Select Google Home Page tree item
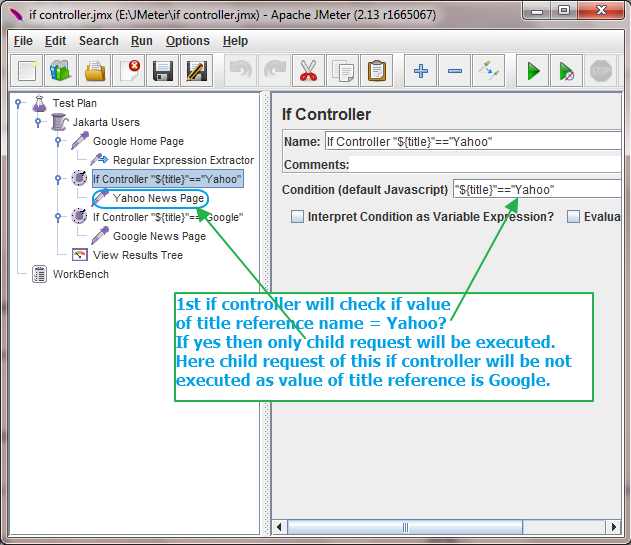 click(x=138, y=141)
